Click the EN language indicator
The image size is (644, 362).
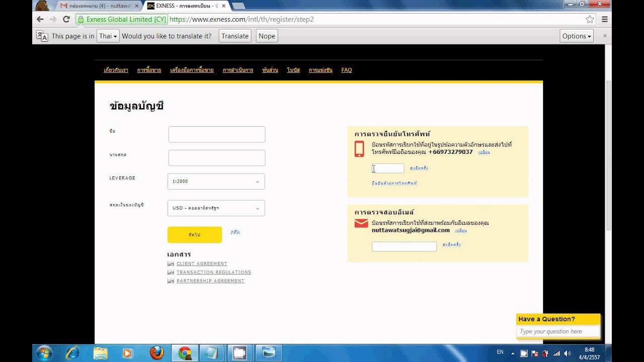tap(500, 352)
